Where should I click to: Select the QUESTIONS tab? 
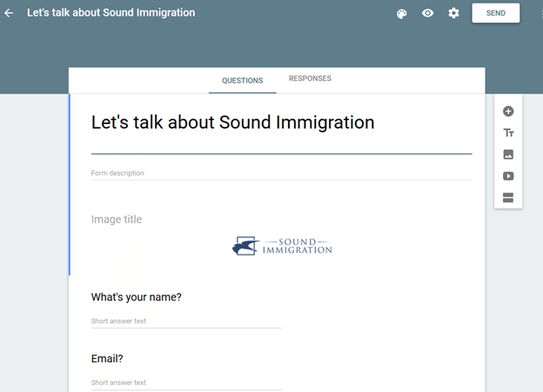[x=243, y=81]
